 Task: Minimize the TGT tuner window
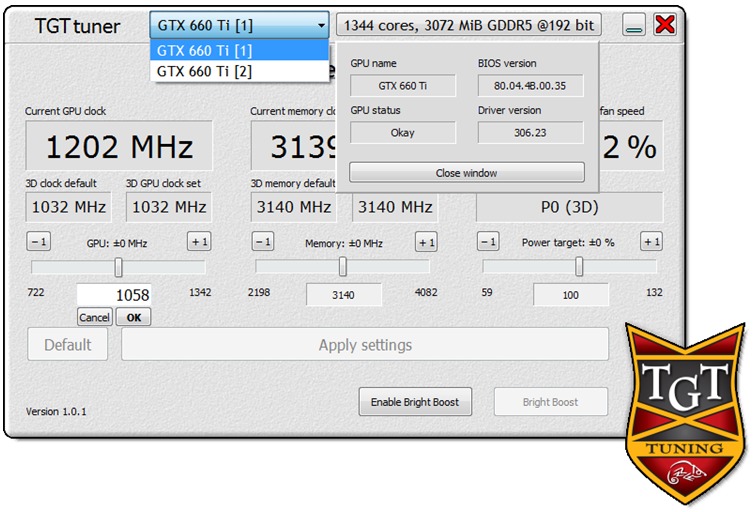tap(633, 25)
